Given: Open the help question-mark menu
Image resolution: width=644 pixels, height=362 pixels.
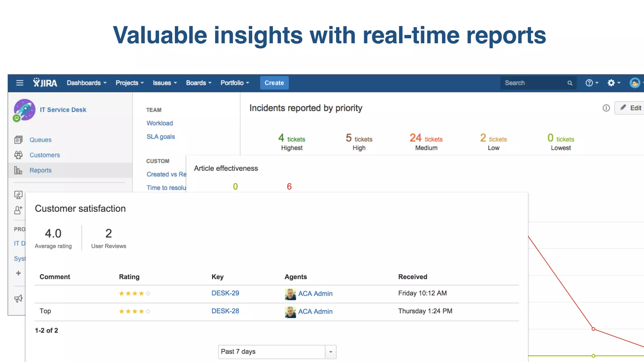Looking at the screenshot, I should click(x=592, y=83).
